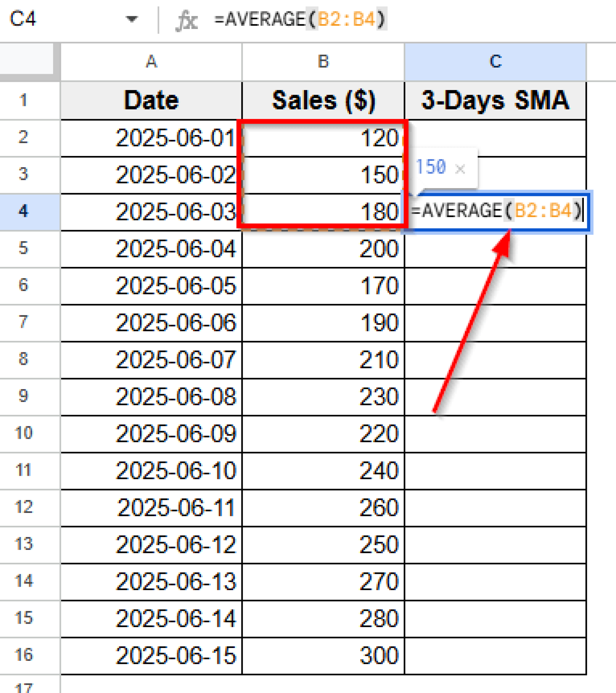Open the Name Box dropdown arrow

coord(132,20)
